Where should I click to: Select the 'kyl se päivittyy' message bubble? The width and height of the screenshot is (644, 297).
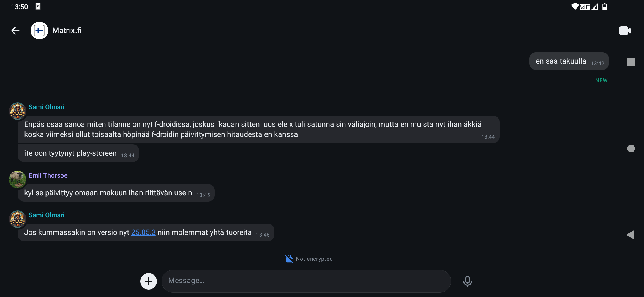pos(116,193)
